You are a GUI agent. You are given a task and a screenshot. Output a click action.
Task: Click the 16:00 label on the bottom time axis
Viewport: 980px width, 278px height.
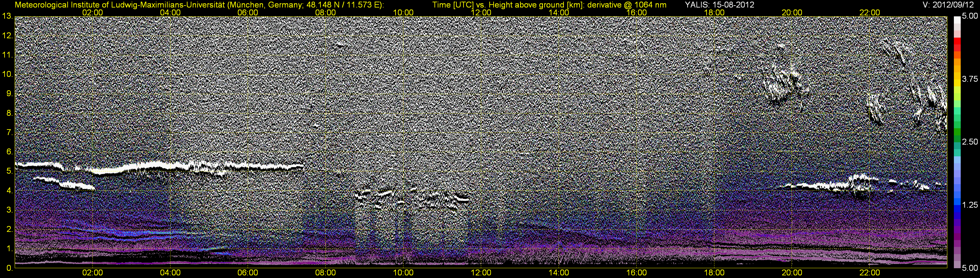[x=636, y=273]
